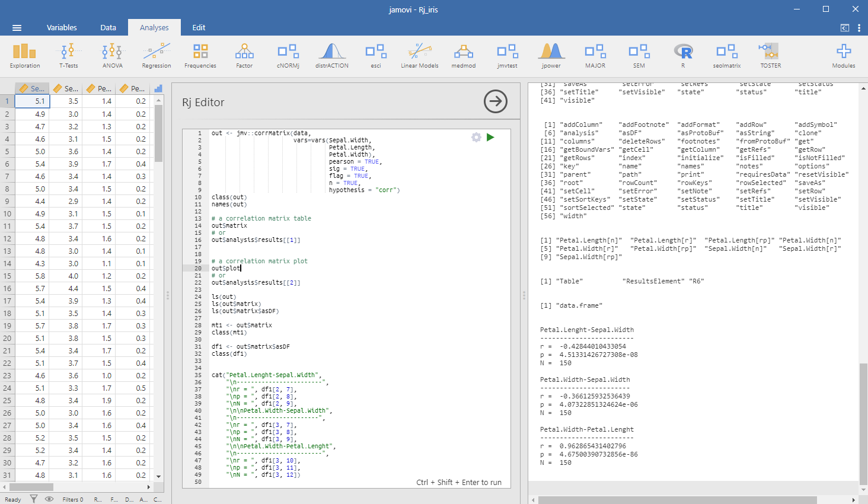Toggle results panel fullscreen icon

pyautogui.click(x=845, y=28)
